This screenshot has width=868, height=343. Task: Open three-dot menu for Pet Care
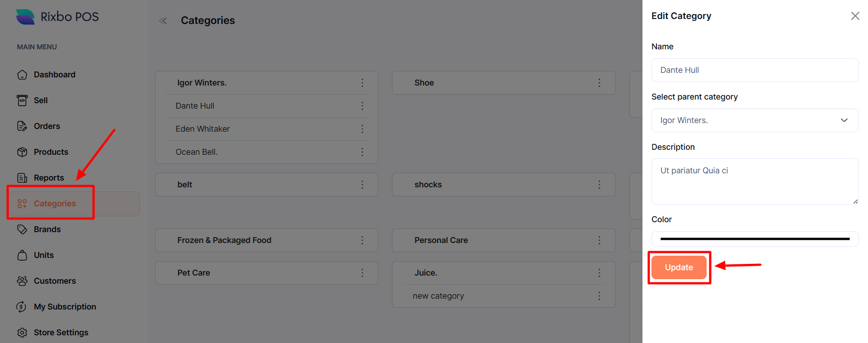pos(362,273)
